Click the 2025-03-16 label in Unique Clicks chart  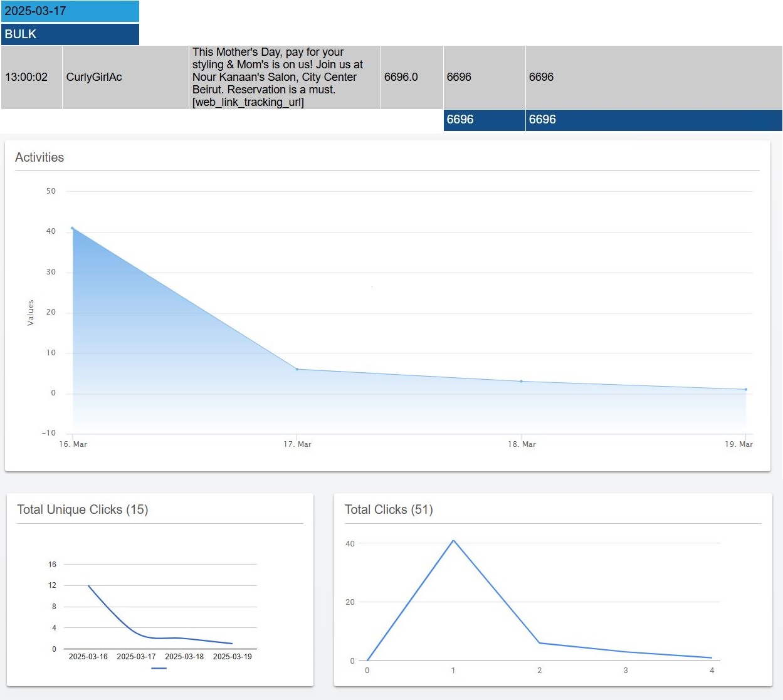88,657
